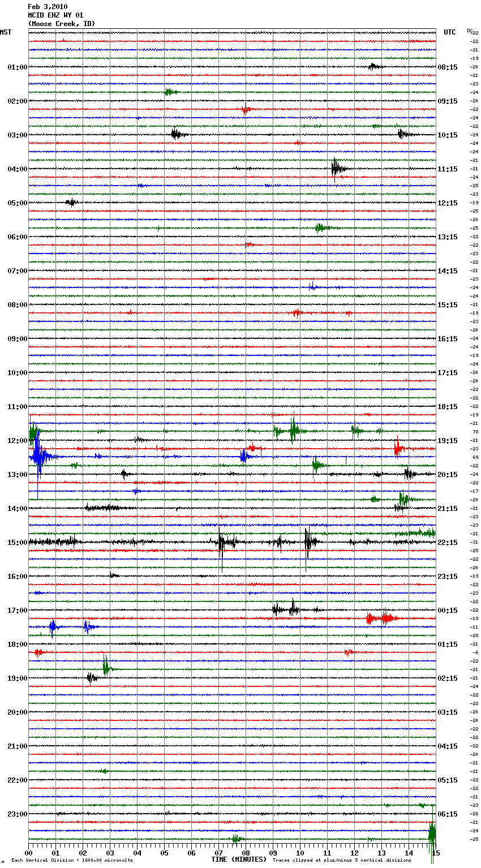Click the 05:00 MST time label
This screenshot has width=481, height=868.
17,203
